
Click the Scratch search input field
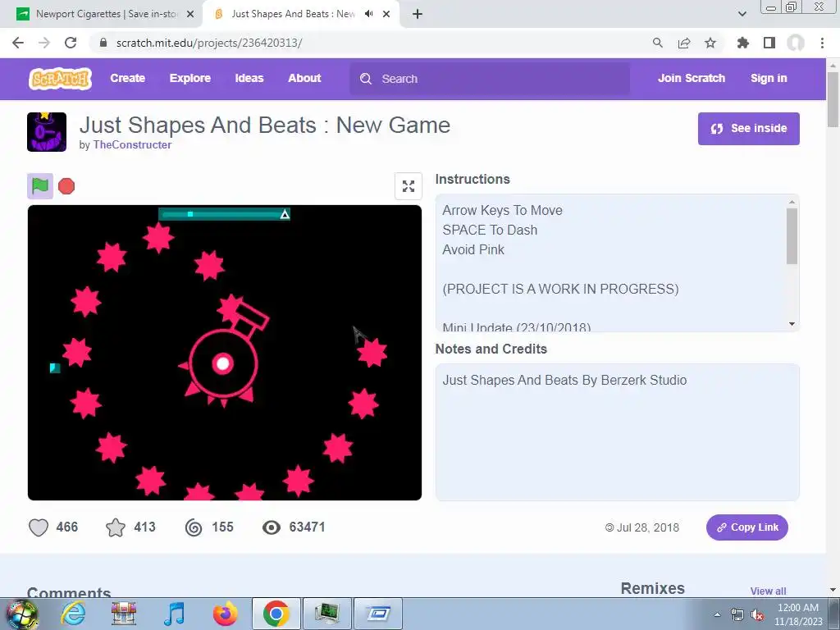pyautogui.click(x=490, y=79)
